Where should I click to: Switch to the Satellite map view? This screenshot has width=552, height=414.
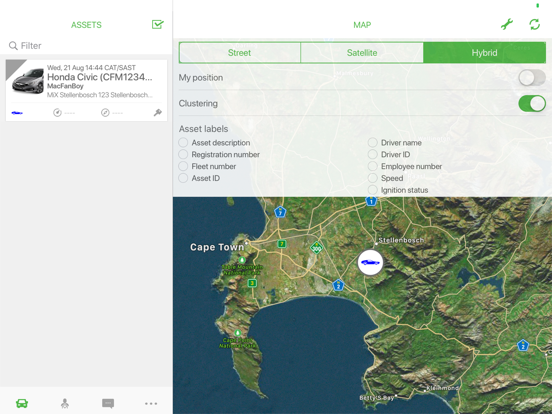coord(362,53)
